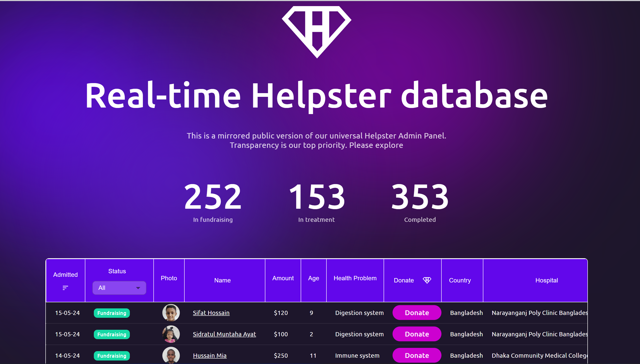Click the diamond icon in Donate header
The width and height of the screenshot is (640, 364).
[427, 280]
